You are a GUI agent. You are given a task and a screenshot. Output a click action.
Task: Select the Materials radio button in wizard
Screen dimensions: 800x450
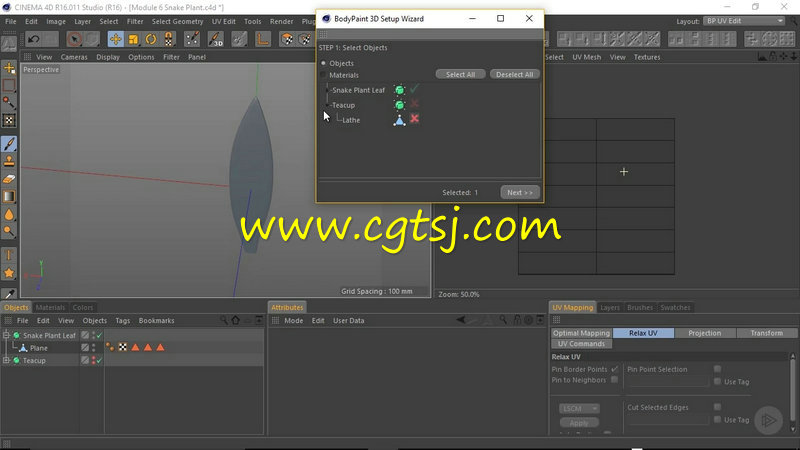tap(323, 75)
